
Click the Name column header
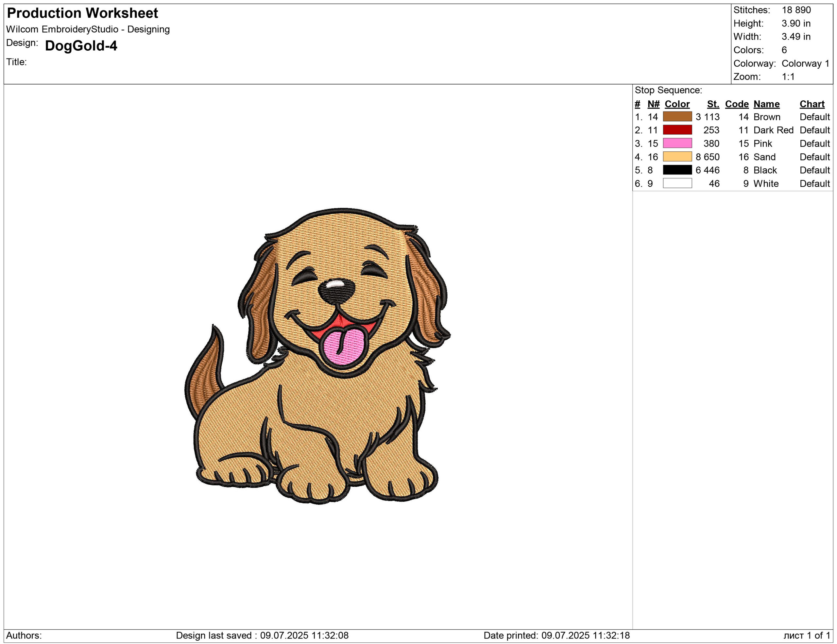click(766, 104)
